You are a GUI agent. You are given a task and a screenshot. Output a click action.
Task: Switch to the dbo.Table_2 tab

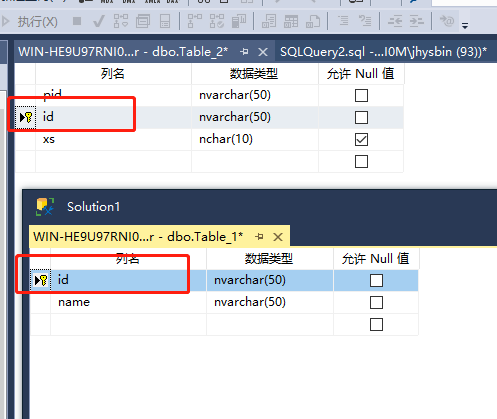coord(123,52)
